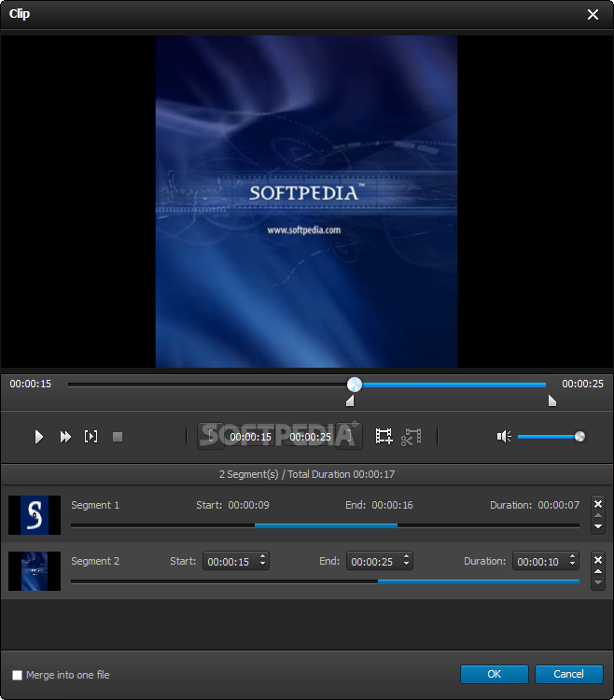The image size is (614, 700).
Task: Click Segment 1 Duration 00:00:07 value
Action: (559, 505)
